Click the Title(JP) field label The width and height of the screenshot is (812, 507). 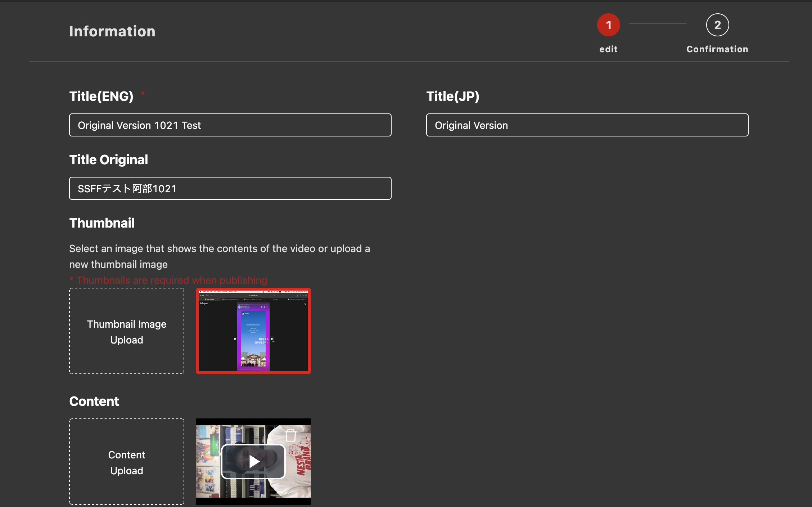coord(452,96)
